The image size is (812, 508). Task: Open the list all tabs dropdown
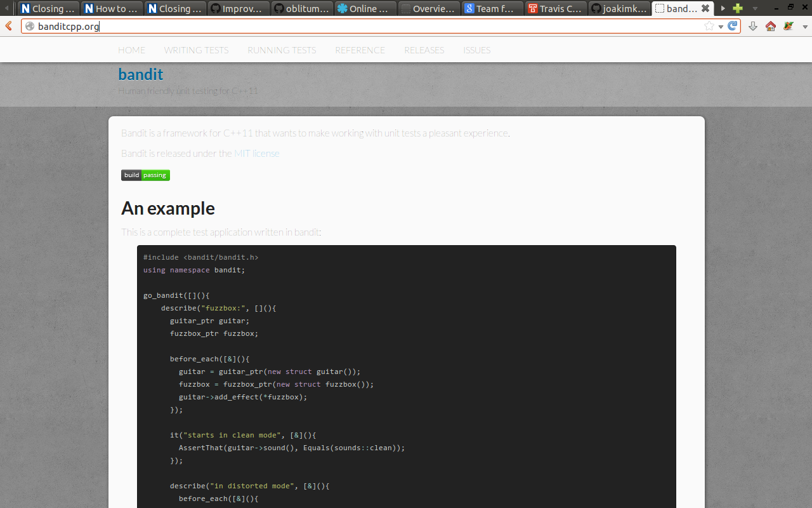click(x=755, y=9)
